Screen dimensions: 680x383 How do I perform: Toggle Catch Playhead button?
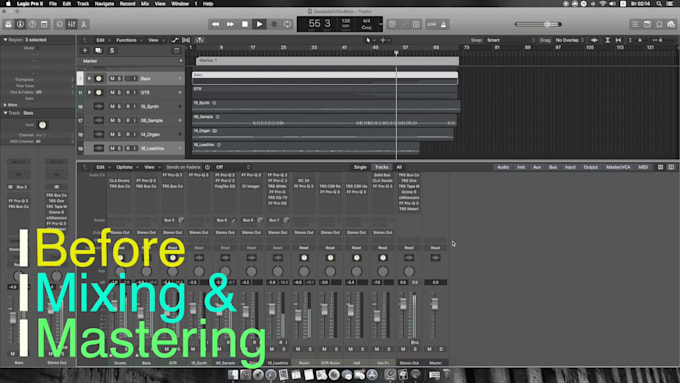point(199,40)
